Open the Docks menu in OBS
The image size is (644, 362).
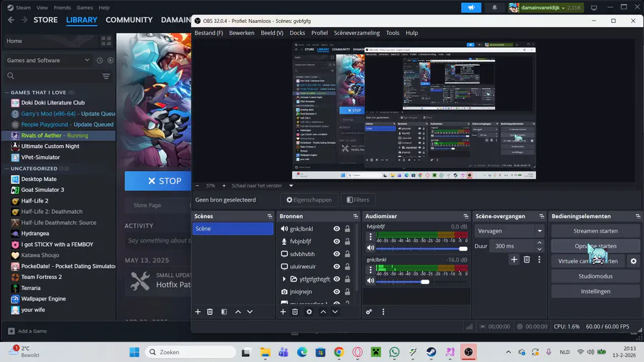pos(297,33)
